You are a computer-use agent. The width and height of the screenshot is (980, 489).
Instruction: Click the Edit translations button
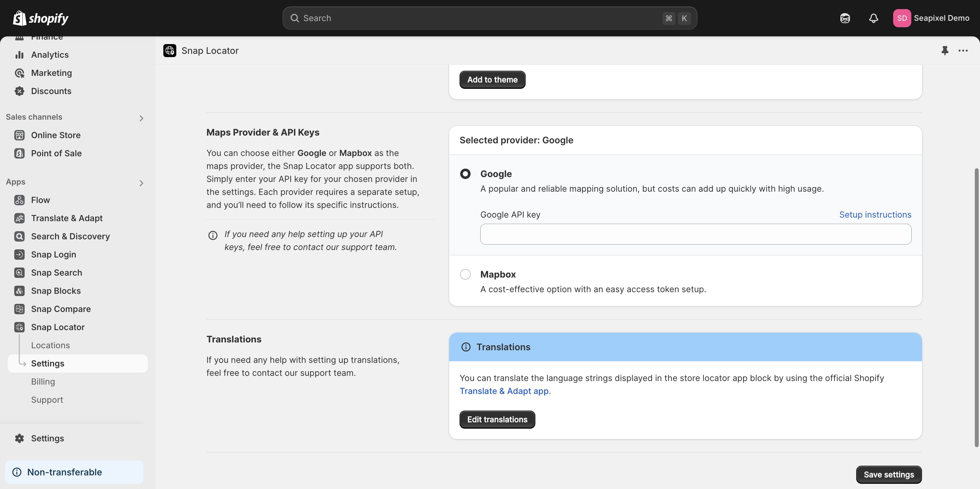(x=497, y=419)
